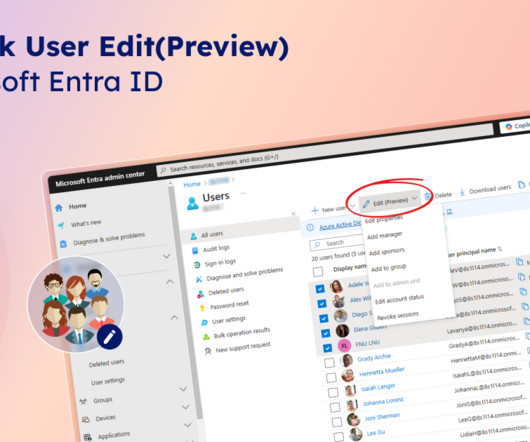Click the Password reset key icon

click(x=202, y=308)
